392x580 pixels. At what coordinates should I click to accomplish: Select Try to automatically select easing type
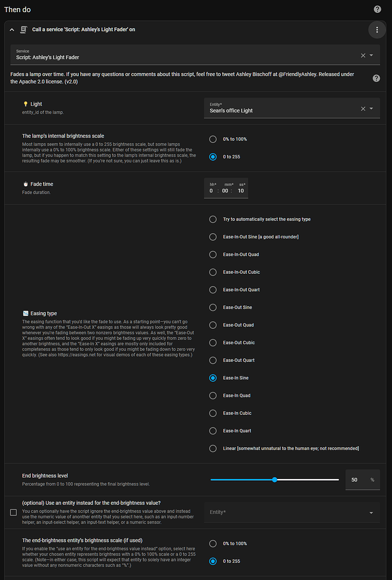click(213, 219)
